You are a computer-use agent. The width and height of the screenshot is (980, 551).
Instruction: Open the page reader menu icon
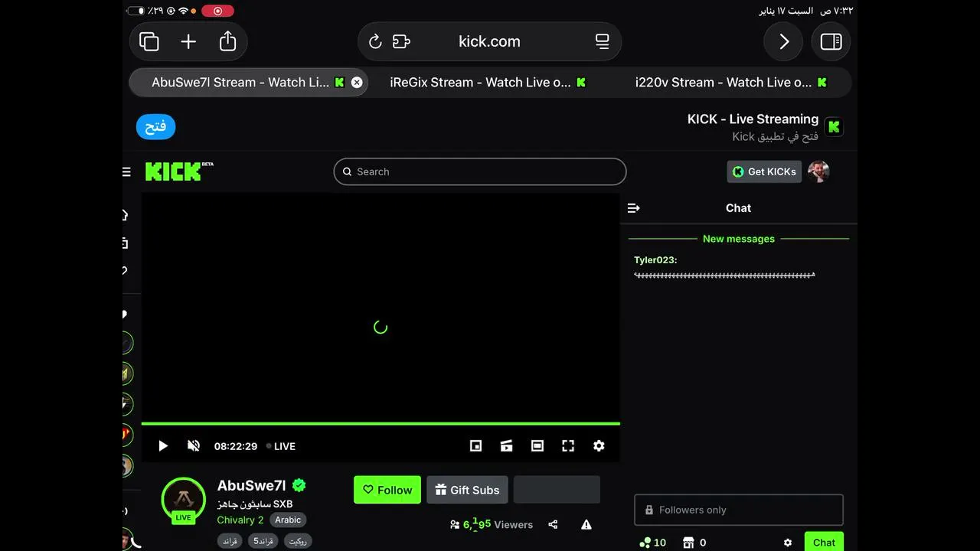[x=603, y=41]
